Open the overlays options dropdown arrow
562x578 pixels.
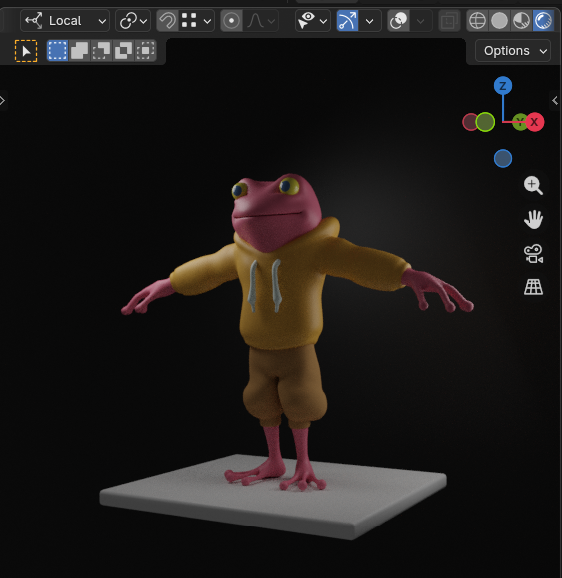point(420,21)
